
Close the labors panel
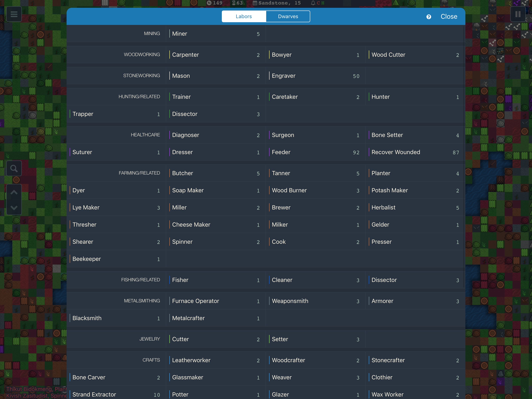point(449,17)
